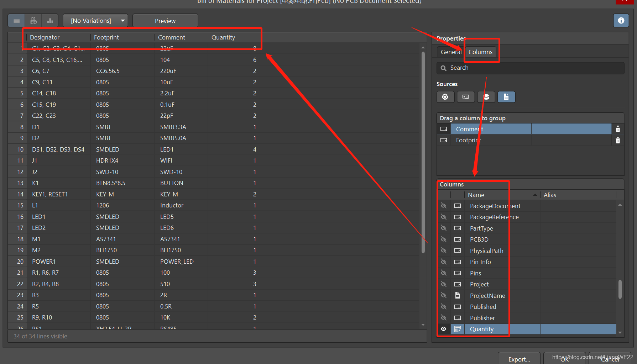Switch to the bar chart view icon
Image resolution: width=637 pixels, height=364 pixels.
[x=50, y=21]
